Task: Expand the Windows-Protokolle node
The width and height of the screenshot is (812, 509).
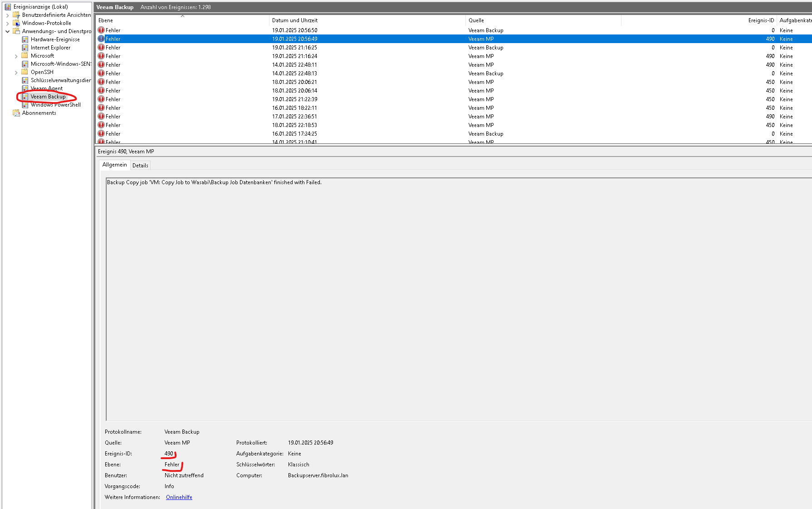Action: 8,24
